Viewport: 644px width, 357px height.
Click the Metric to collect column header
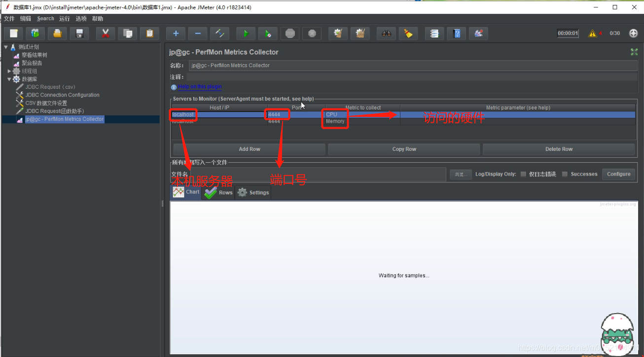(362, 107)
